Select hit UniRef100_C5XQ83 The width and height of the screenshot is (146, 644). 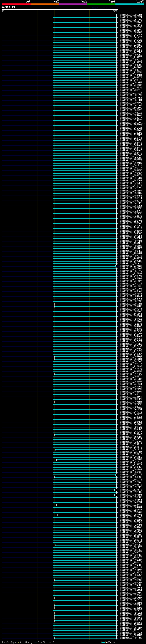click(131, 156)
